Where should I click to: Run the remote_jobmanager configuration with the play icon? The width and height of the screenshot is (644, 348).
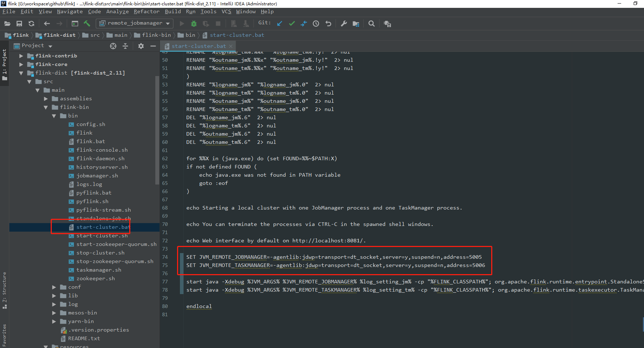click(182, 23)
